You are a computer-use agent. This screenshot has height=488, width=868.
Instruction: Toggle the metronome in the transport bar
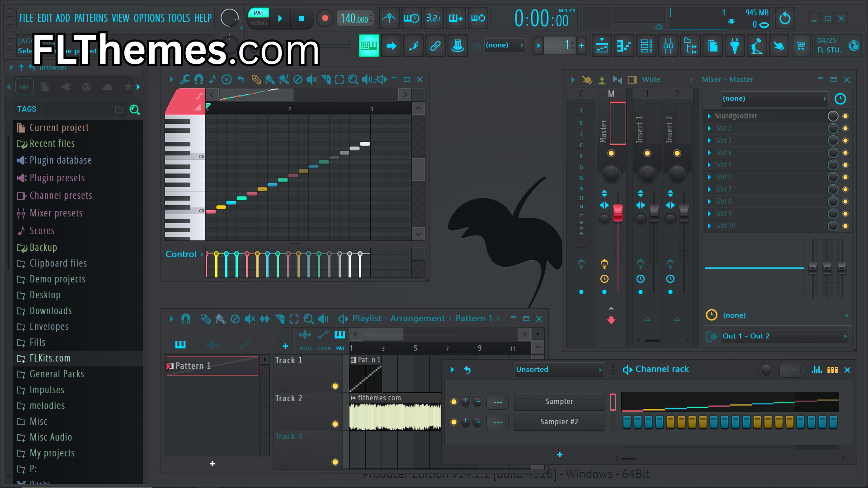click(x=389, y=19)
